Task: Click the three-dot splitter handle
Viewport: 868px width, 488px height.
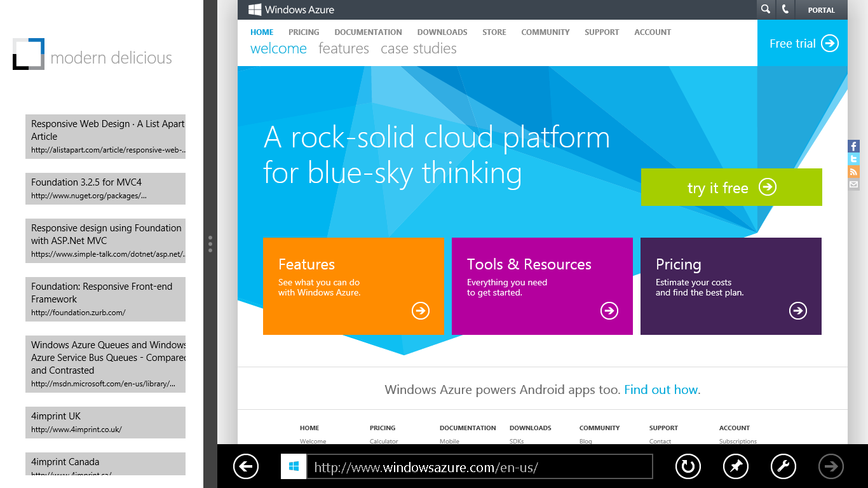Action: (210, 244)
